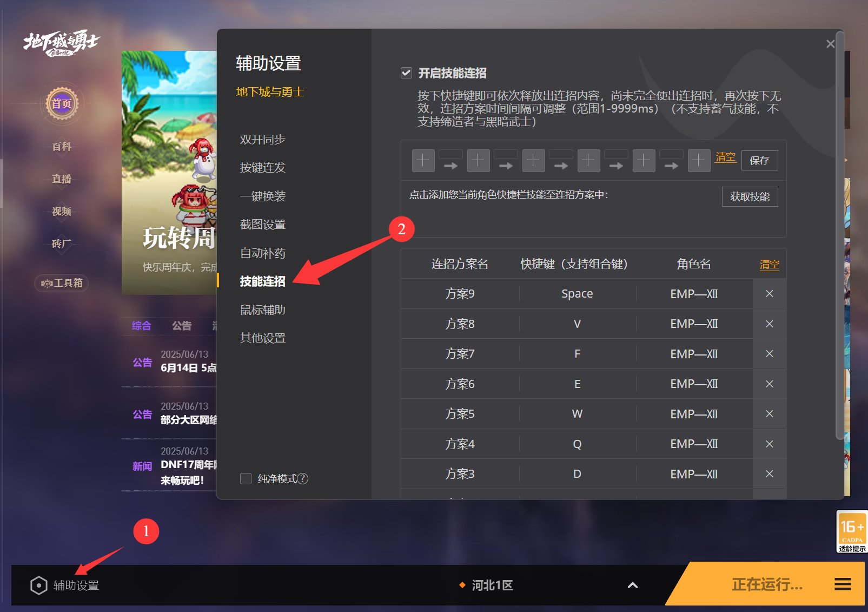Click the 纯净模式 help question mark icon
868x612 pixels.
(x=303, y=478)
